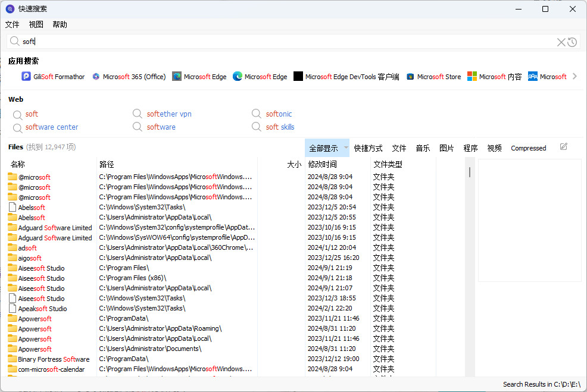Click Search Results in C:\D:\E:\ status text
This screenshot has width=587, height=392.
(x=542, y=384)
